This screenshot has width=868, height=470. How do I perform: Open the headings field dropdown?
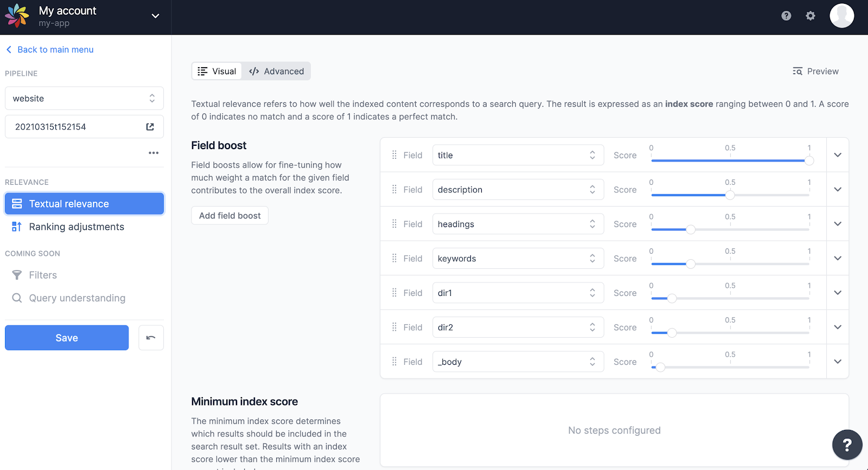518,224
